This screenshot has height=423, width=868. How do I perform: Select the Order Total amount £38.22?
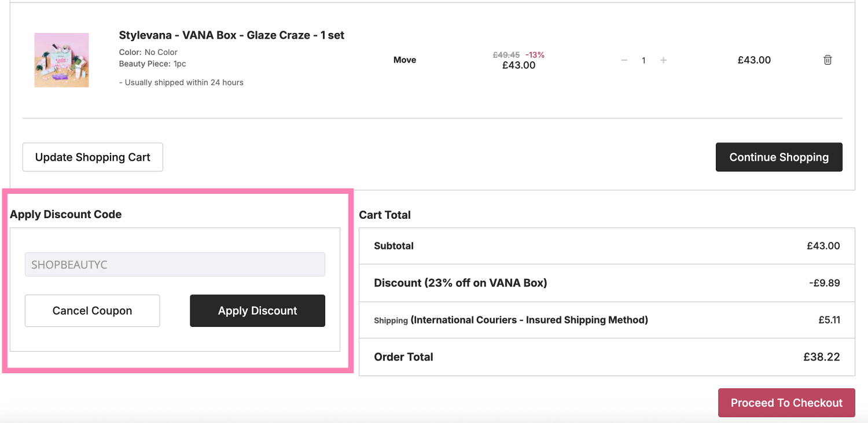pyautogui.click(x=821, y=357)
